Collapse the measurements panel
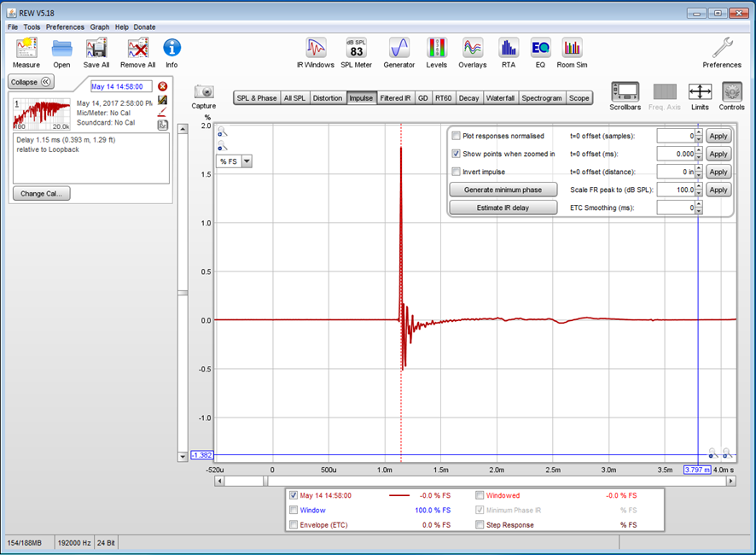The height and width of the screenshot is (555, 756). pos(31,82)
